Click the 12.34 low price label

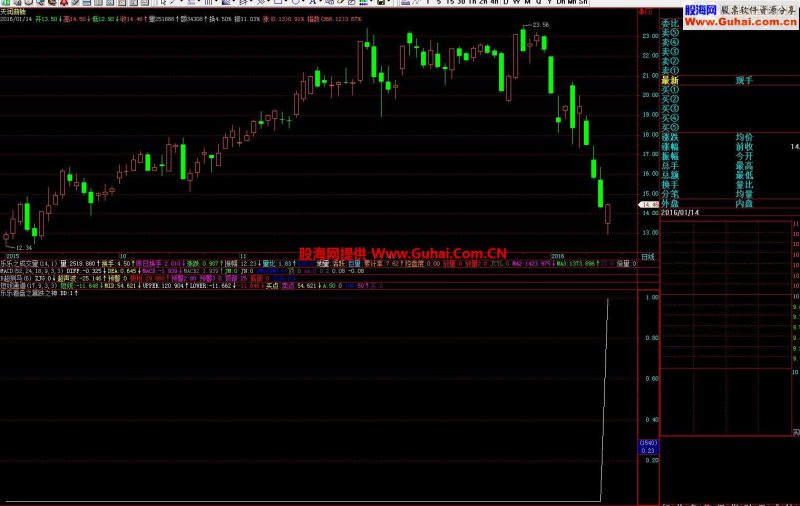click(x=23, y=247)
